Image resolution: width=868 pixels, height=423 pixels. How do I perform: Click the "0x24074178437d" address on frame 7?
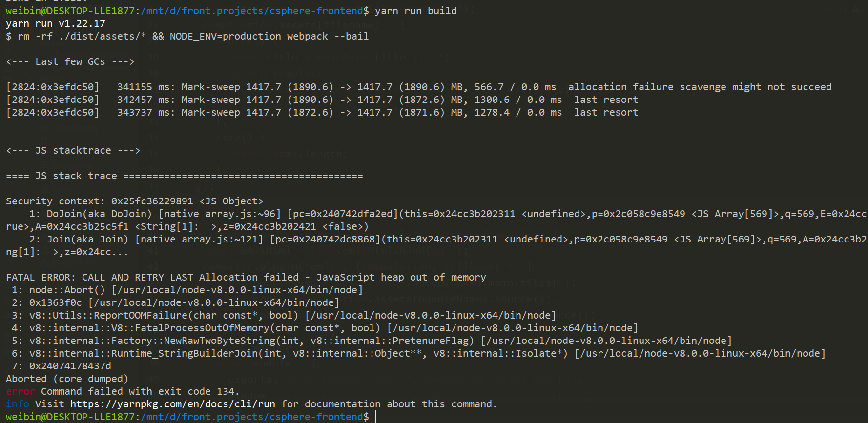tap(70, 366)
